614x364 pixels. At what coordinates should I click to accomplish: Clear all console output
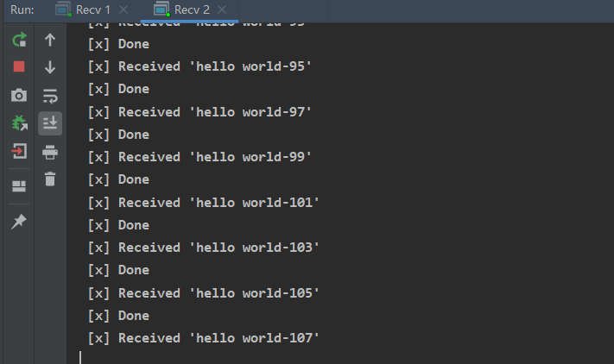50,179
